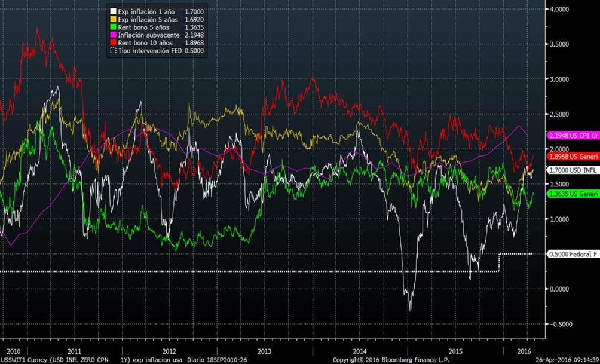
Task: Click the white '1.7000 USD INFL' price tag
Action: coord(574,170)
